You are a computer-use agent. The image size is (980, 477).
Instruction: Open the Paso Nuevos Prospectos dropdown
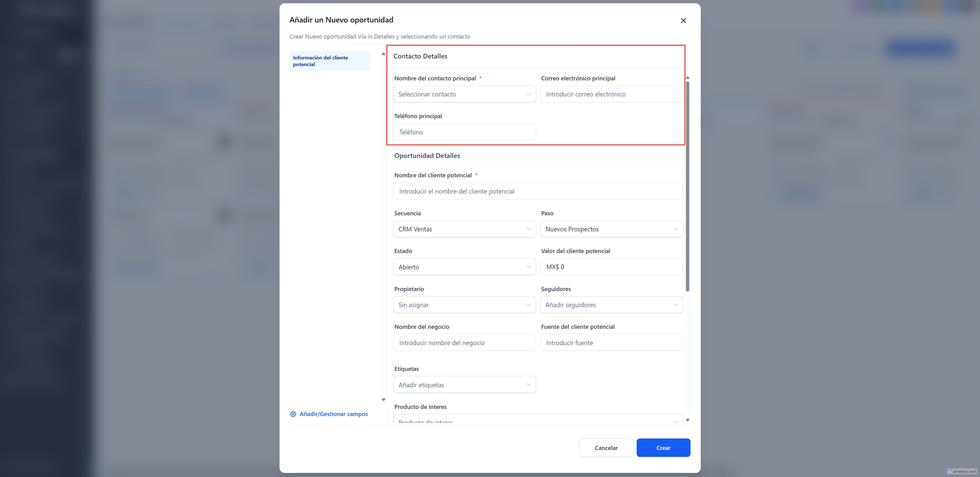tap(611, 229)
